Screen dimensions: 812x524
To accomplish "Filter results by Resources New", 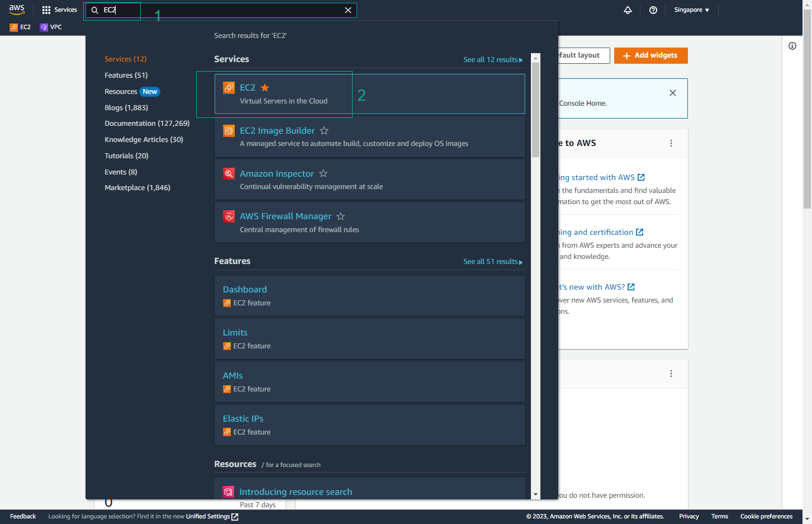I will tap(132, 92).
